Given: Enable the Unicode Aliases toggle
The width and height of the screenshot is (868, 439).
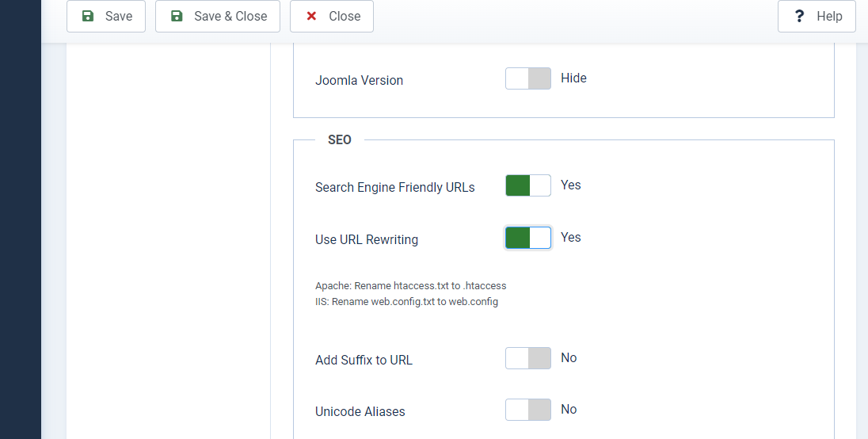Looking at the screenshot, I should click(528, 410).
